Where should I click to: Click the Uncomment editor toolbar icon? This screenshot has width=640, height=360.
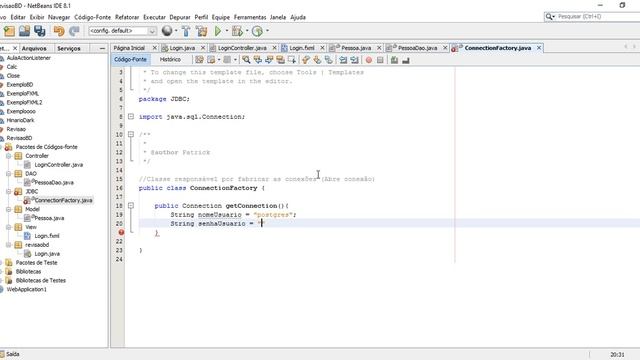pos(405,60)
